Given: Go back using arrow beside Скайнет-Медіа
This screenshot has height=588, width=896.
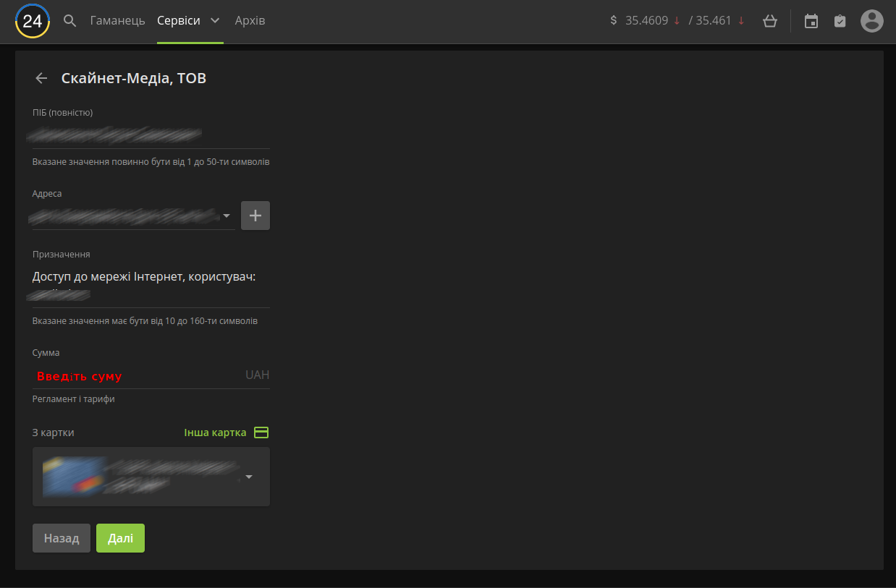Looking at the screenshot, I should [x=41, y=78].
